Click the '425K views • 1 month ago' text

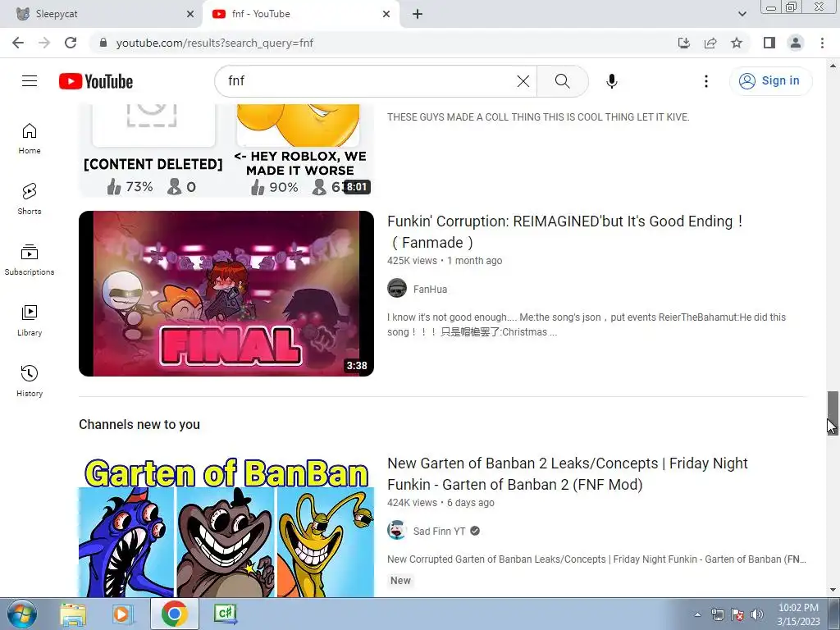pyautogui.click(x=445, y=261)
